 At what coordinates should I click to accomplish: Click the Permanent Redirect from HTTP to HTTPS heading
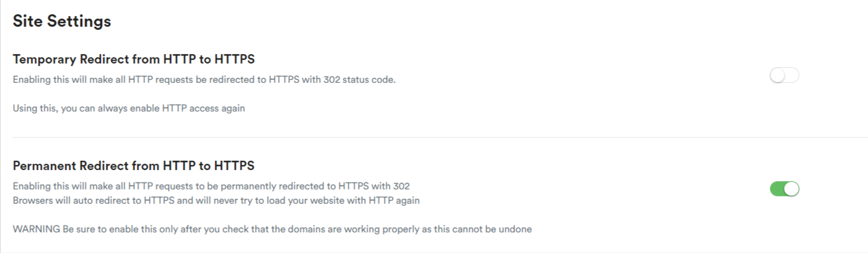coord(134,166)
